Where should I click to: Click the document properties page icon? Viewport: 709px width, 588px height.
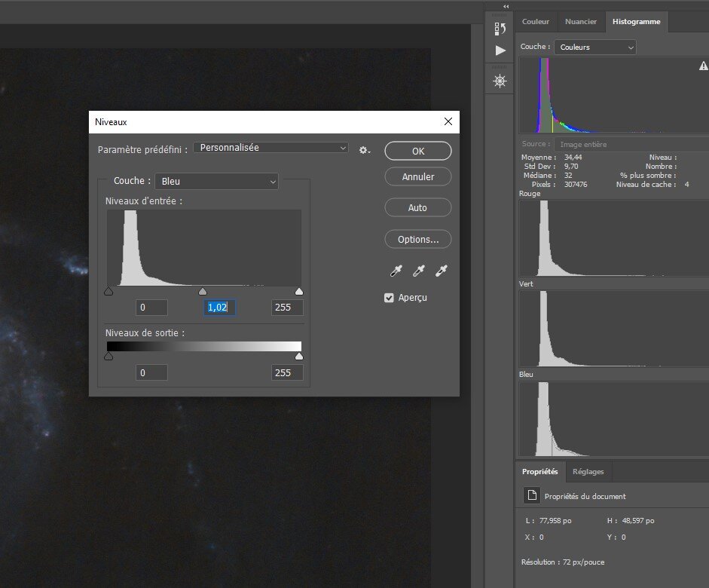pyautogui.click(x=532, y=495)
